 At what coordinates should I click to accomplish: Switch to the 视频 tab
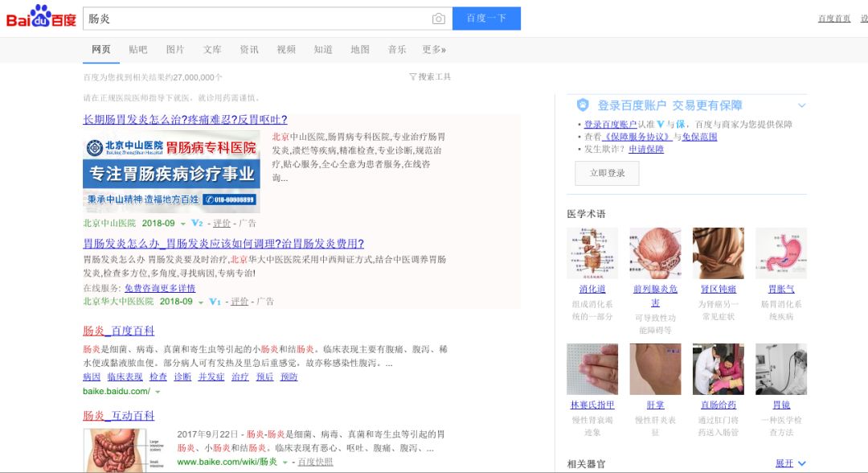[x=286, y=48]
